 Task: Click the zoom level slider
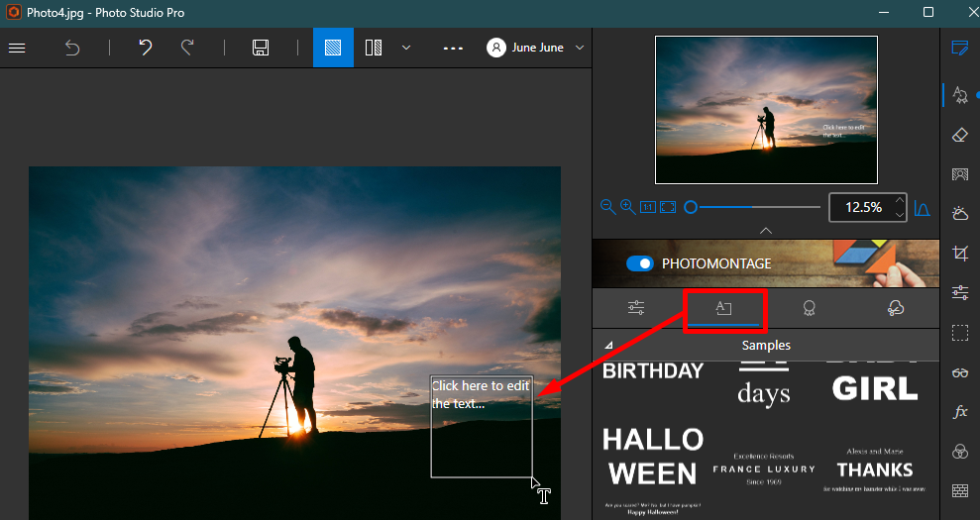[x=753, y=207]
